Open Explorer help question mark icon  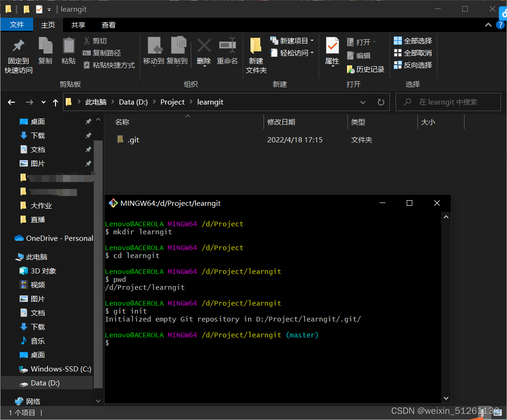(x=500, y=25)
